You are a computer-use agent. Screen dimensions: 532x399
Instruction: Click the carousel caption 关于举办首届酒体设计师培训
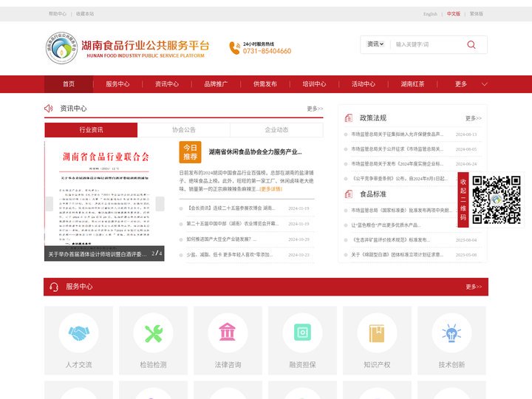point(98,253)
